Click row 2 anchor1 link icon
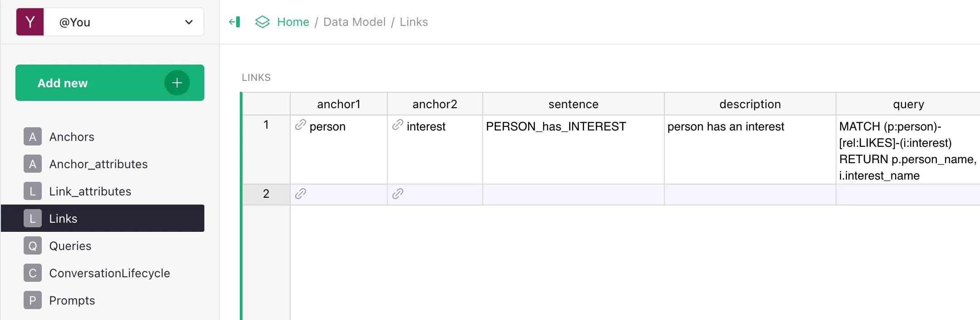Screen dimensions: 980x320 [300, 194]
